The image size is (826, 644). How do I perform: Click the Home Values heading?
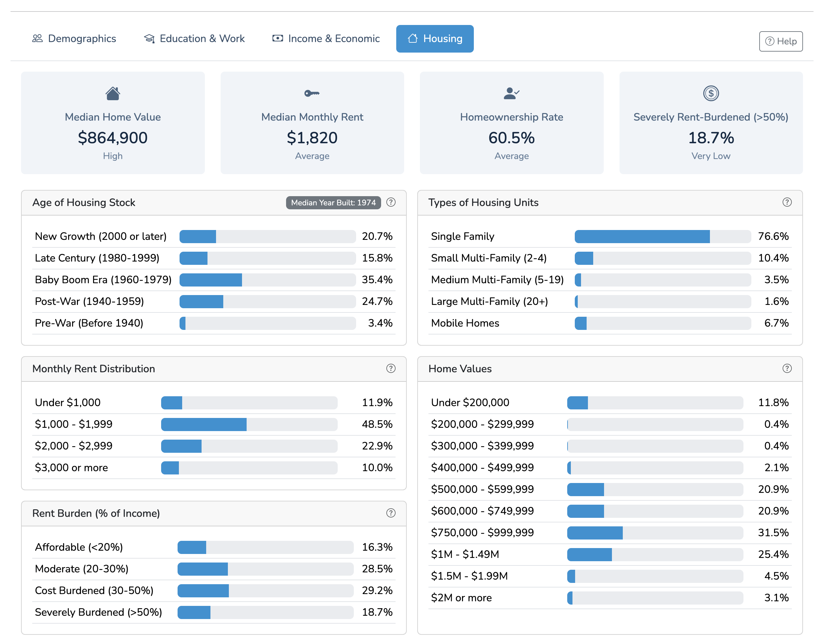tap(460, 369)
